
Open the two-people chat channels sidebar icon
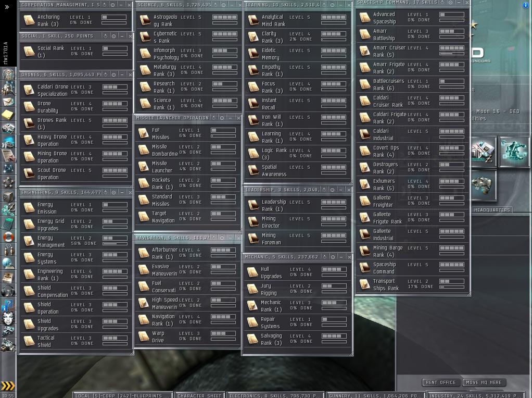click(x=8, y=250)
